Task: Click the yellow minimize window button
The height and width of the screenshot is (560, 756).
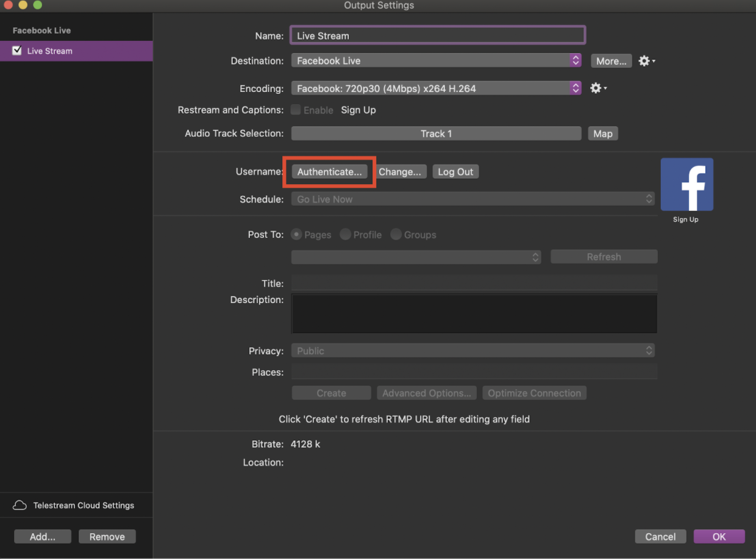Action: tap(23, 5)
